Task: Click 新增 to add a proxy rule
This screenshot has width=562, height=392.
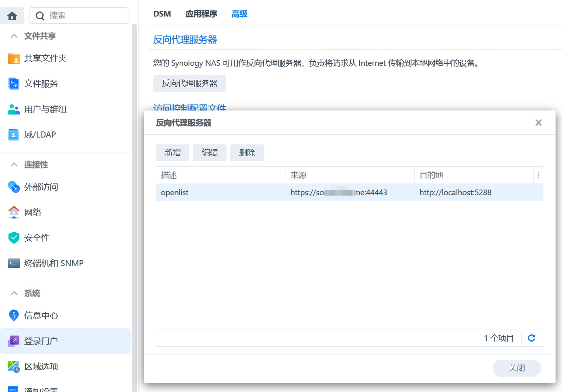Action: (x=172, y=153)
